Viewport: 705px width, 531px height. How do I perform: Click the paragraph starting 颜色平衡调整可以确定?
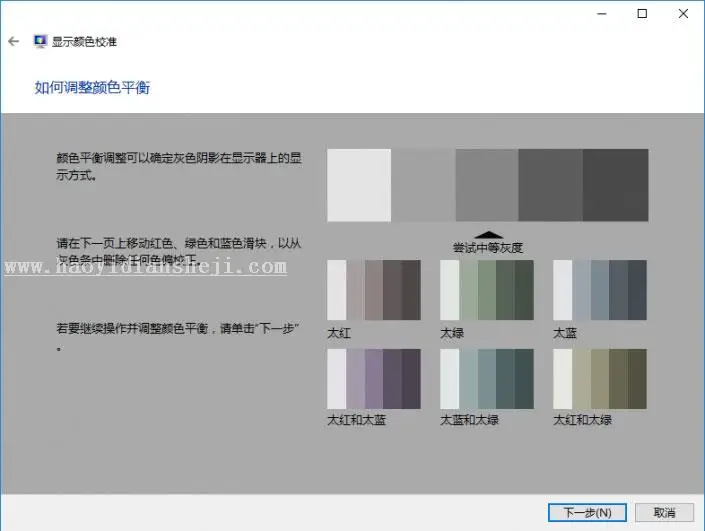coord(178,166)
